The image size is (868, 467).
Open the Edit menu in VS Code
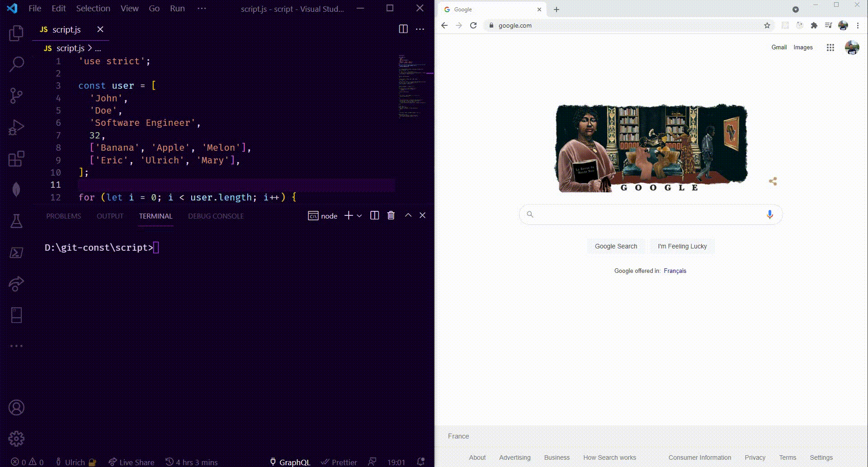point(59,8)
